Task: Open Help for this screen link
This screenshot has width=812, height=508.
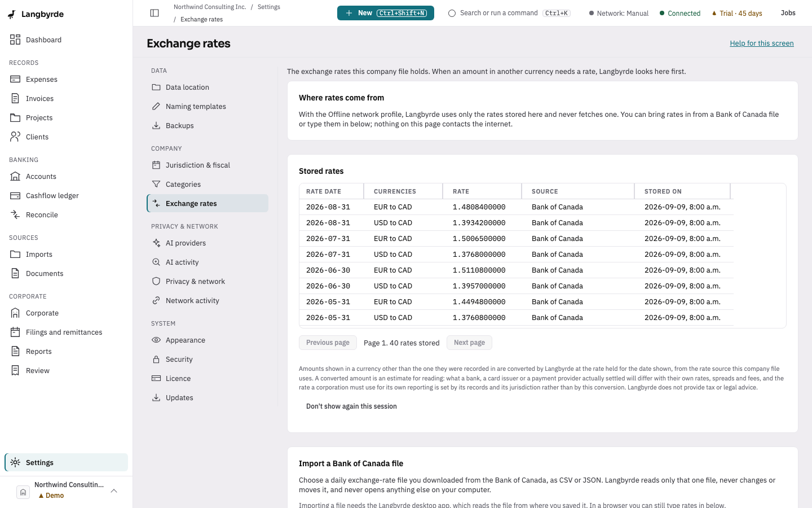Action: coord(762,43)
